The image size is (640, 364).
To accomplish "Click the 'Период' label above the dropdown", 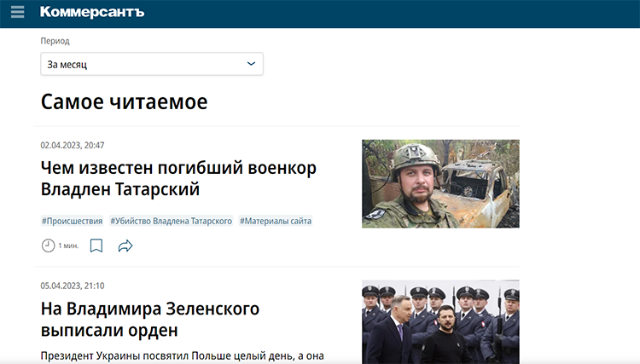I will click(55, 41).
